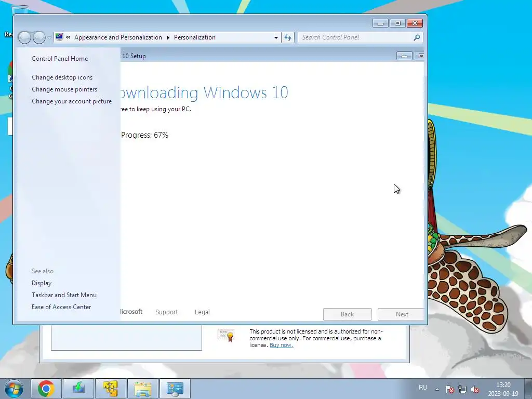Open the address bar history dropdown
The height and width of the screenshot is (399, 532).
click(x=276, y=37)
